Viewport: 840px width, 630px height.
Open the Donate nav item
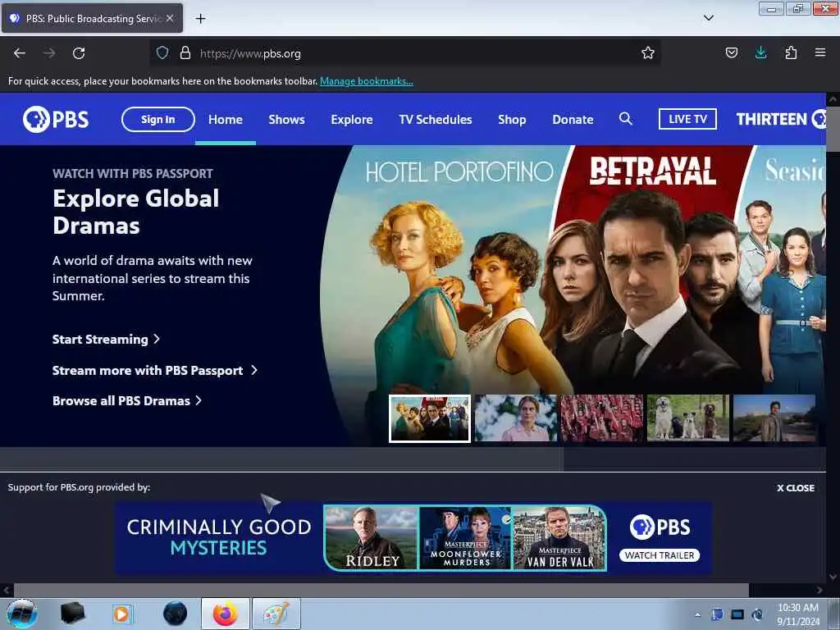click(x=573, y=119)
